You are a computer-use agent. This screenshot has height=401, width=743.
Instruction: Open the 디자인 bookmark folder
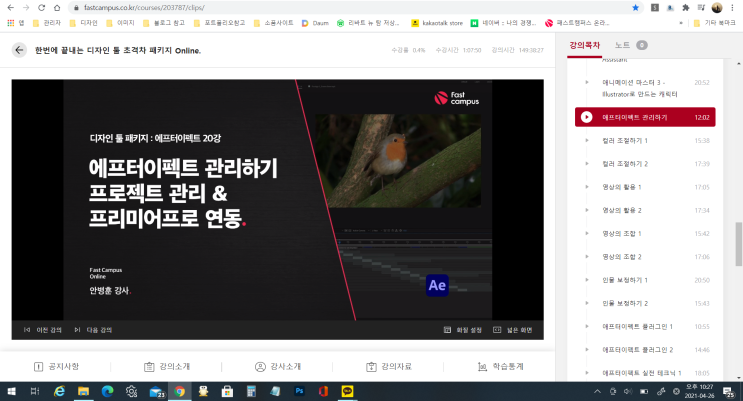83,23
